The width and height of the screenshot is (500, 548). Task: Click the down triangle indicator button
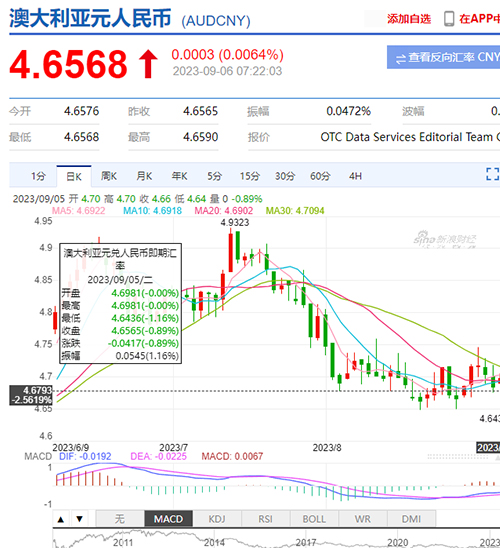pyautogui.click(x=80, y=519)
